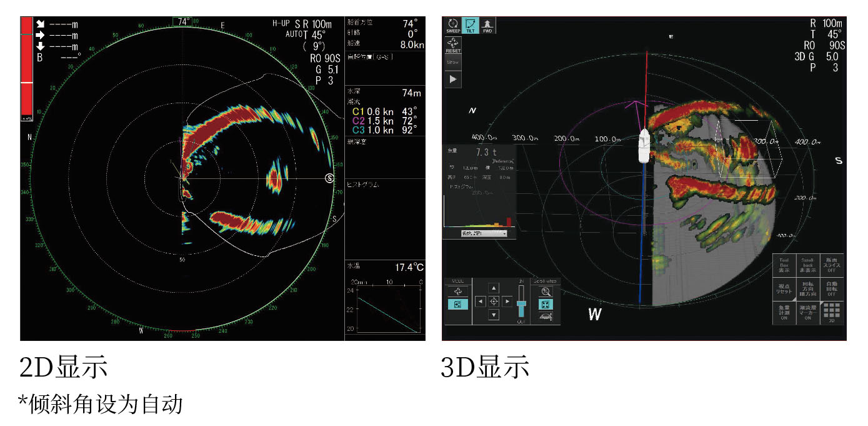
Task: Click the C1 0.6 kn current row
Action: point(384,111)
